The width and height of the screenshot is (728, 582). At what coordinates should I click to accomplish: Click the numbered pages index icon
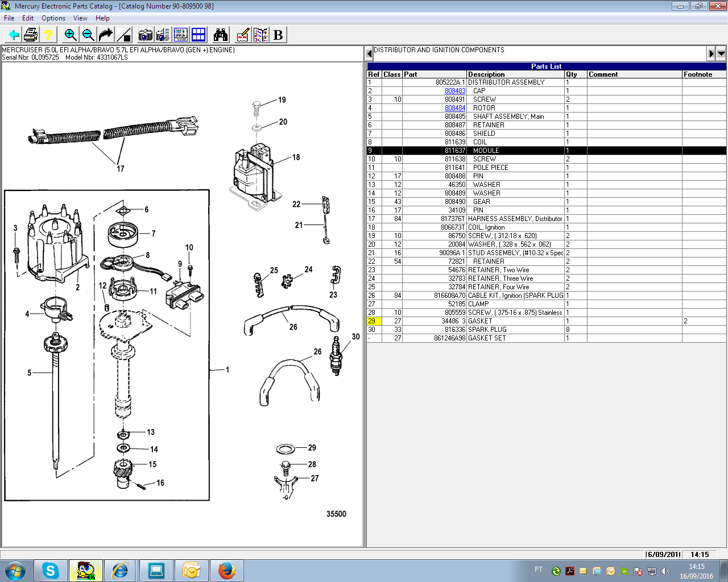click(260, 35)
